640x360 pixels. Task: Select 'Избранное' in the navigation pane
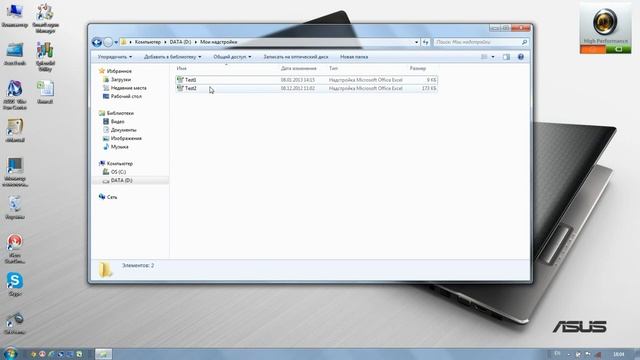119,71
